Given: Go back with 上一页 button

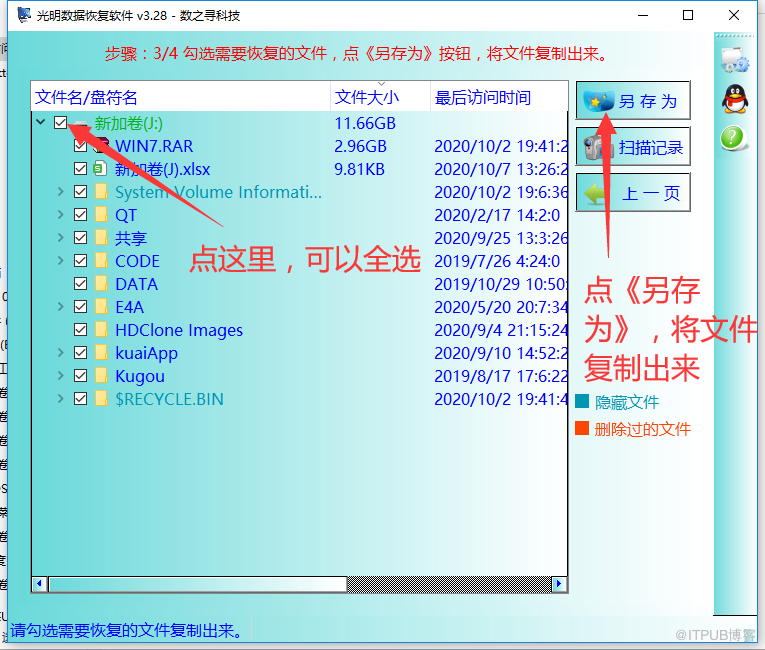Looking at the screenshot, I should (x=633, y=192).
